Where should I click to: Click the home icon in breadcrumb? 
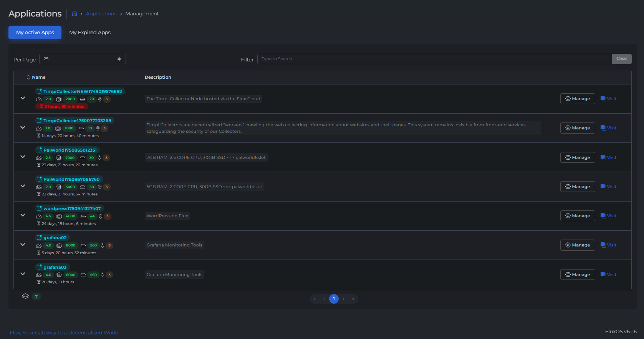[74, 14]
